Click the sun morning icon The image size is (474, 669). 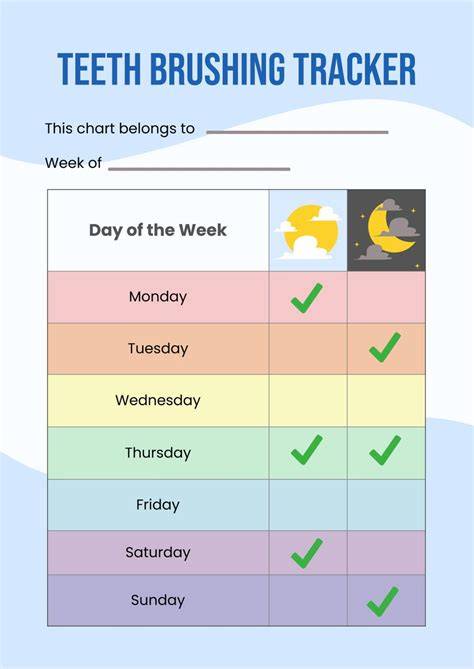tap(308, 232)
